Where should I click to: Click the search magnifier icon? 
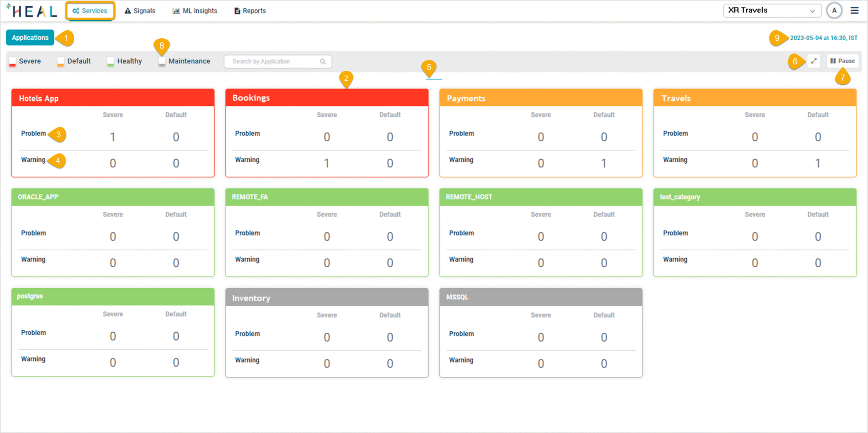322,61
